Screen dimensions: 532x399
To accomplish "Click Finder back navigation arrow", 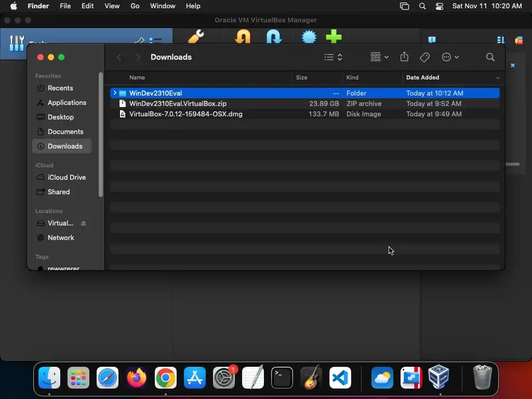I will [x=119, y=57].
